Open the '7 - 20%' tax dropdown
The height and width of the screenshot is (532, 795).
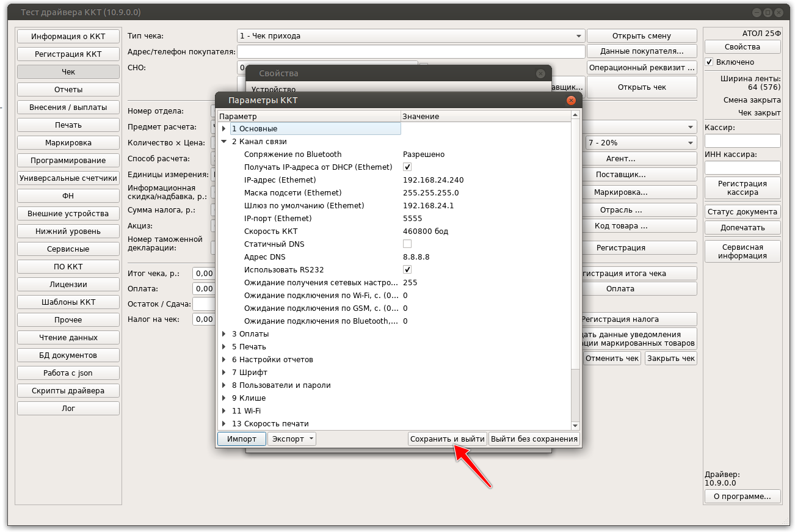[641, 142]
